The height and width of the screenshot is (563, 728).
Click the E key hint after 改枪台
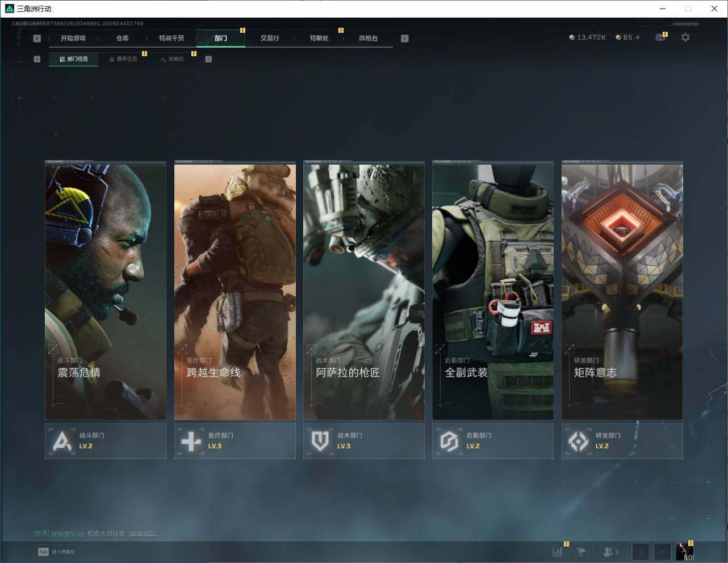coord(404,39)
